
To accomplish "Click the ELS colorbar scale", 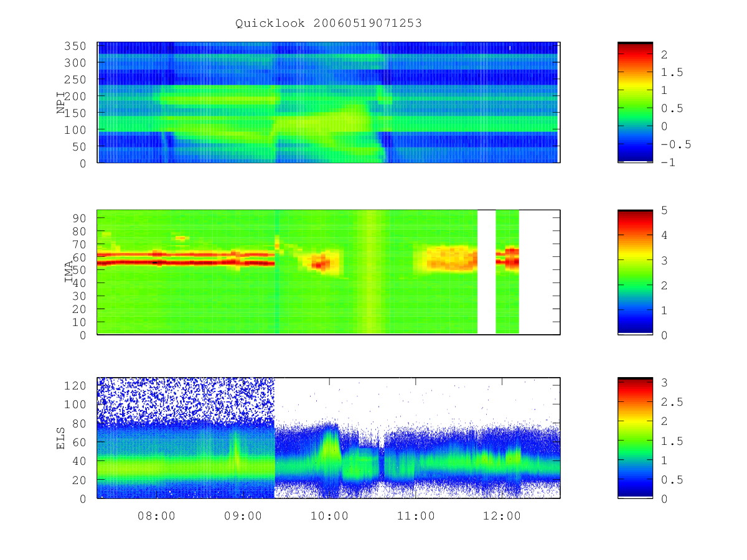I will (x=635, y=437).
